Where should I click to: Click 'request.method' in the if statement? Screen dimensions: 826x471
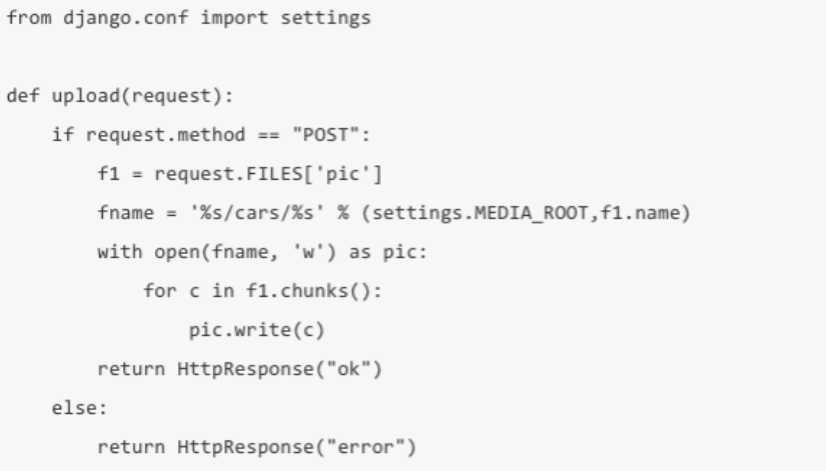165,135
